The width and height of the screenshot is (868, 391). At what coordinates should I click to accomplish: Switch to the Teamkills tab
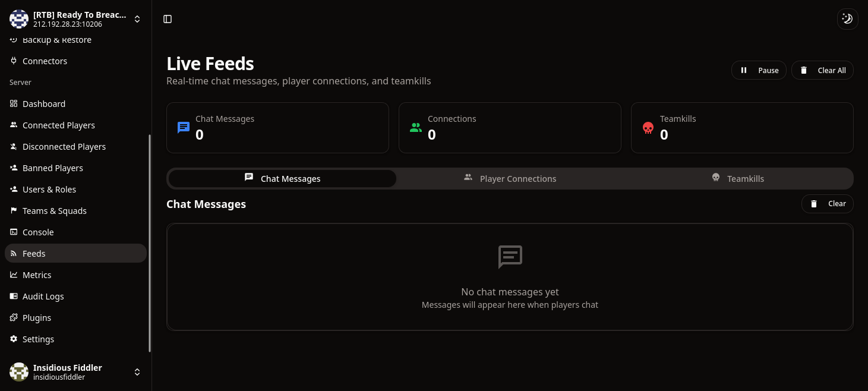738,178
